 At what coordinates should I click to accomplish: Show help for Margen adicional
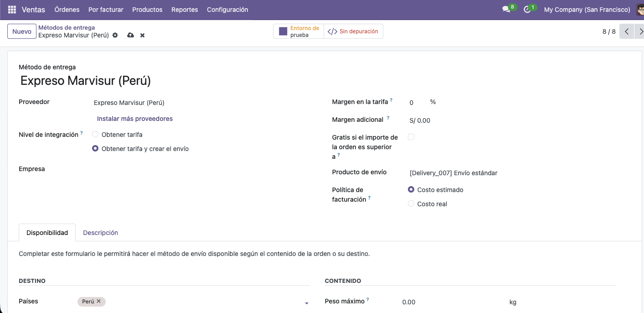pos(388,118)
